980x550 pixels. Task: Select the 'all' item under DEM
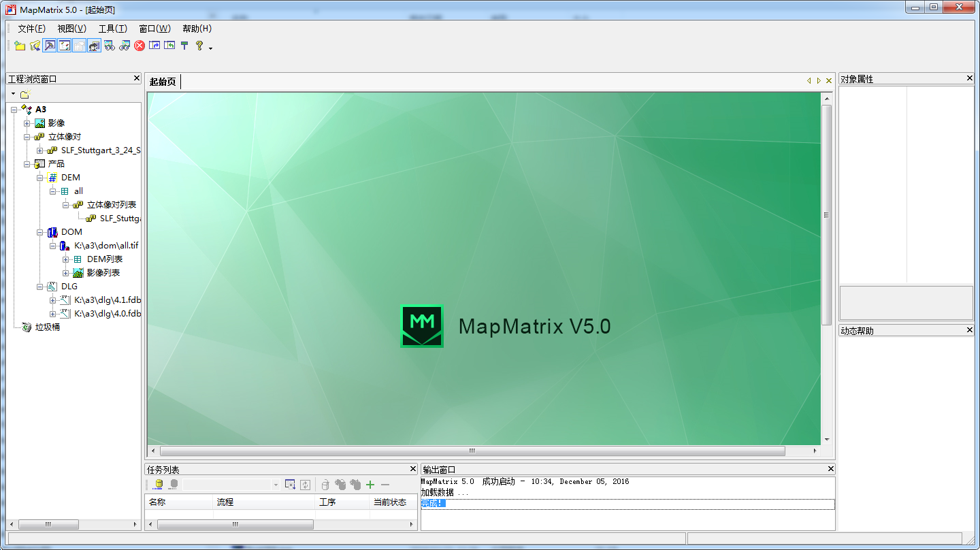pos(79,191)
